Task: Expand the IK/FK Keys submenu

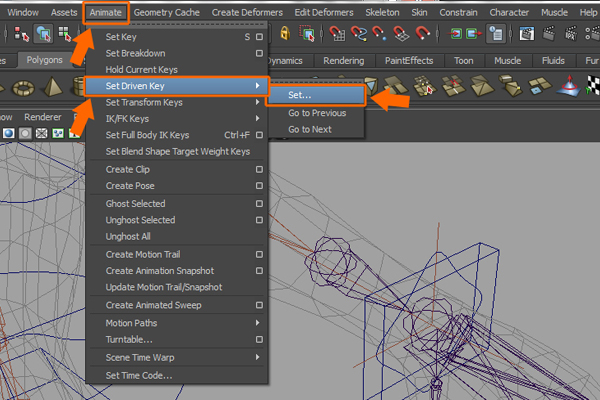Action: coord(176,119)
